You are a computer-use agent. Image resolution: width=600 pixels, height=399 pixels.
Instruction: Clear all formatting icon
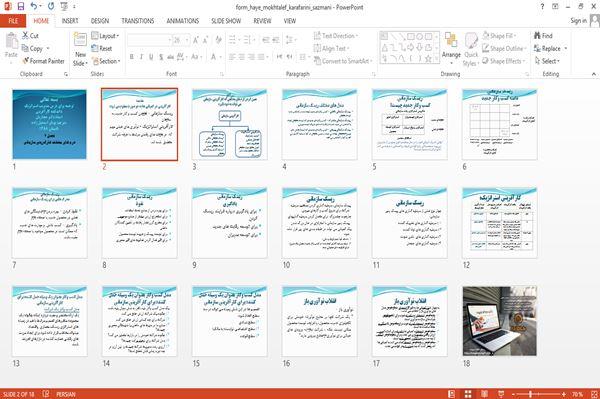[218, 40]
